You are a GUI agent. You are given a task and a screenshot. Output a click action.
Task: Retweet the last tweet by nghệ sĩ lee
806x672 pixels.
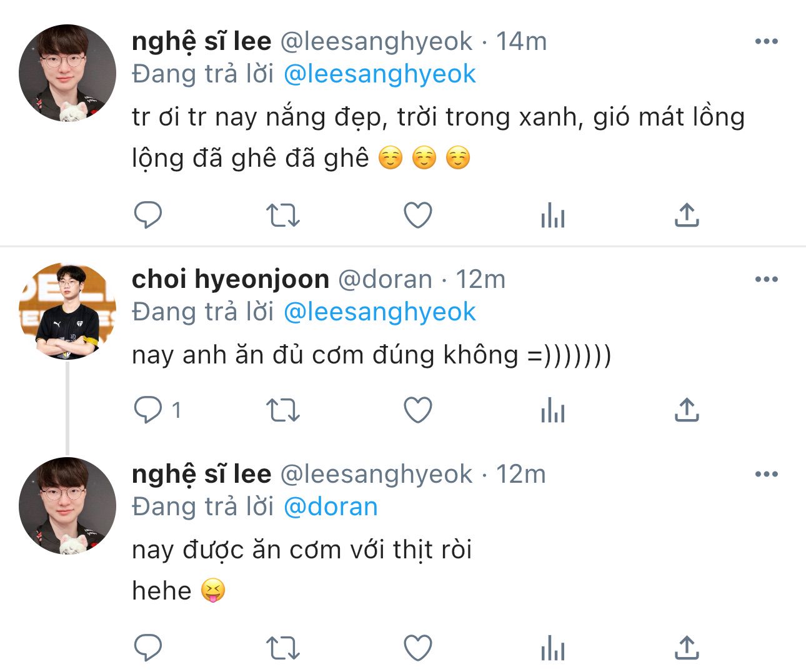283,648
